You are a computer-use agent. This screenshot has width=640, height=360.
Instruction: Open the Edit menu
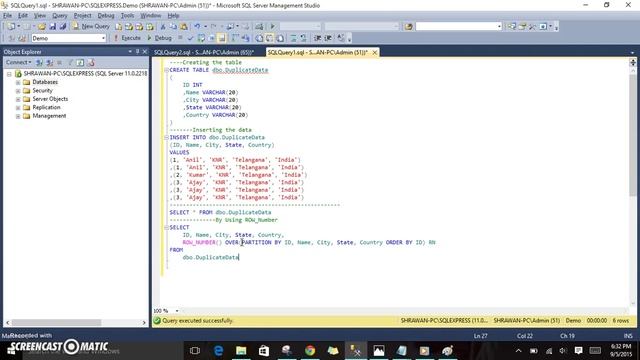23,16
